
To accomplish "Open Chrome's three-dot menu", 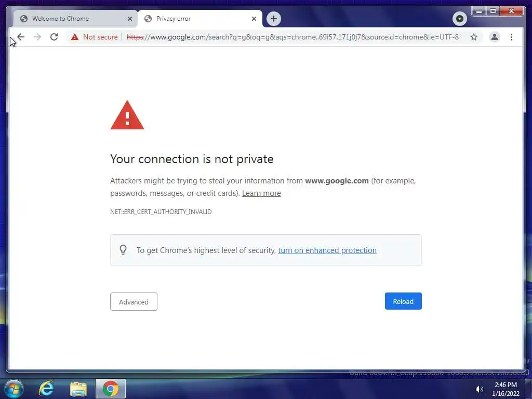I will point(511,37).
